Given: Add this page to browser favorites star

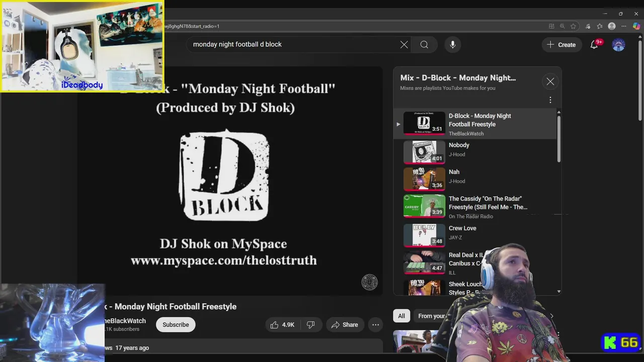Looking at the screenshot, I should (573, 26).
